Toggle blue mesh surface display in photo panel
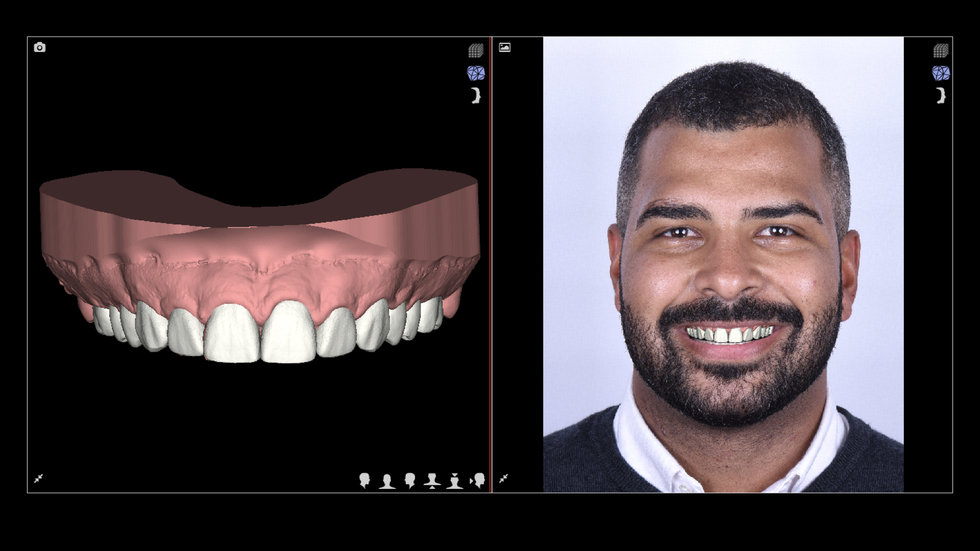The image size is (980, 551). click(941, 73)
